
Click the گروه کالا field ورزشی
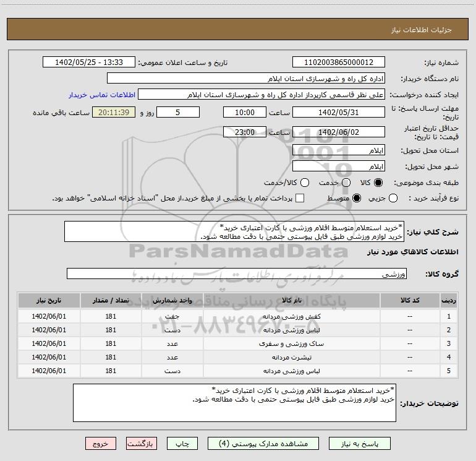pyautogui.click(x=237, y=274)
